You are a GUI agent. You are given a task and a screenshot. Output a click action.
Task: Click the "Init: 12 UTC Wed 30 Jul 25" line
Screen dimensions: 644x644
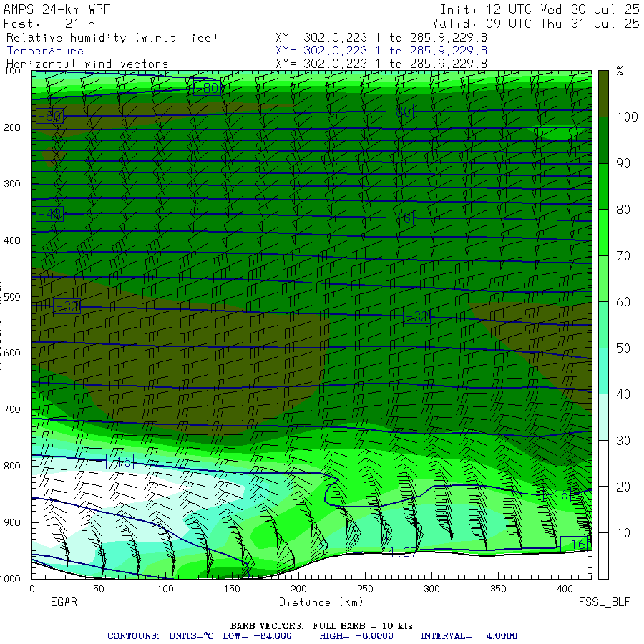pyautogui.click(x=540, y=9)
